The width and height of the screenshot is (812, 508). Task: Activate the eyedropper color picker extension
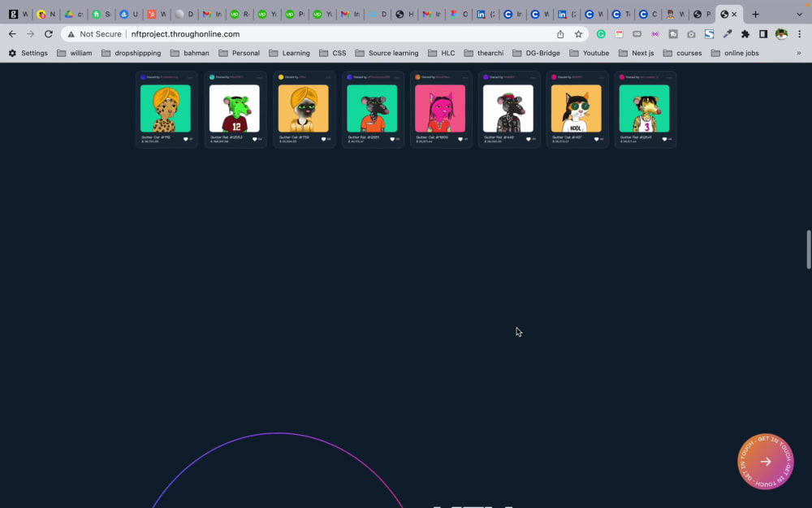(728, 34)
